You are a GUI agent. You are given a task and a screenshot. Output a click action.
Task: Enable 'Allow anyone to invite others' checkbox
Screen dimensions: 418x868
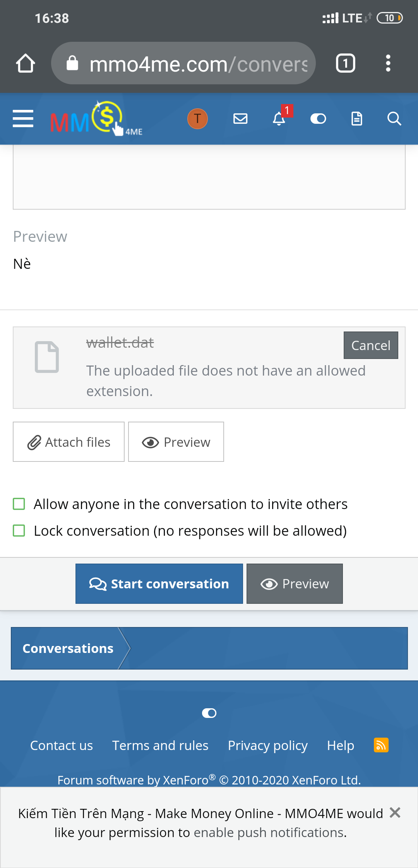coord(19,504)
